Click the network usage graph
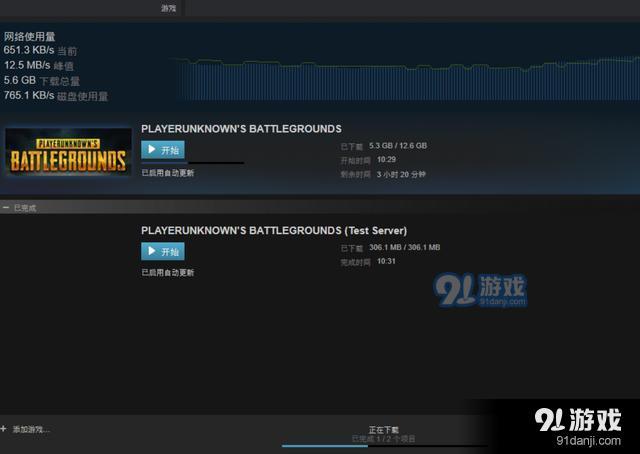 (406, 78)
